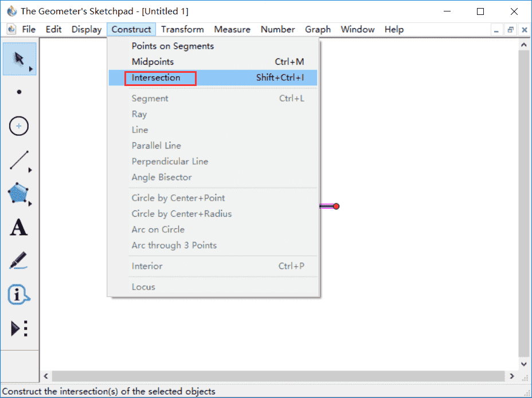Click the disabled Line menu entry
This screenshot has height=398, width=532.
213,130
